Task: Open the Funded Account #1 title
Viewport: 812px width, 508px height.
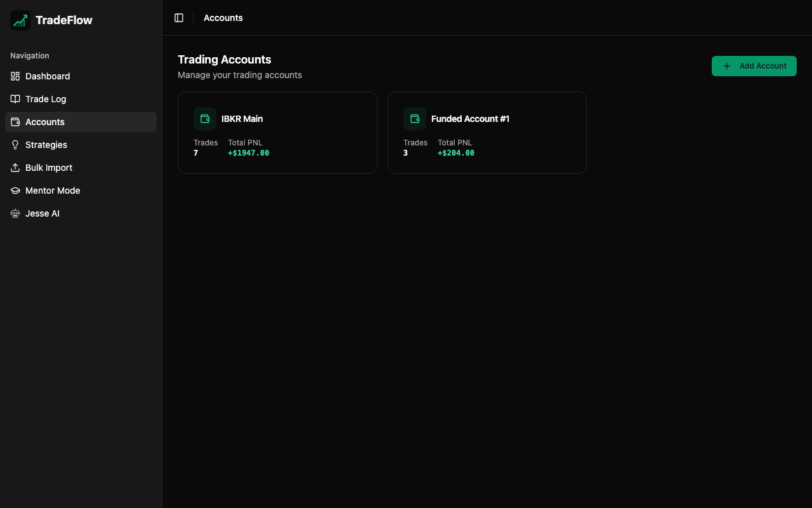Action: point(470,119)
